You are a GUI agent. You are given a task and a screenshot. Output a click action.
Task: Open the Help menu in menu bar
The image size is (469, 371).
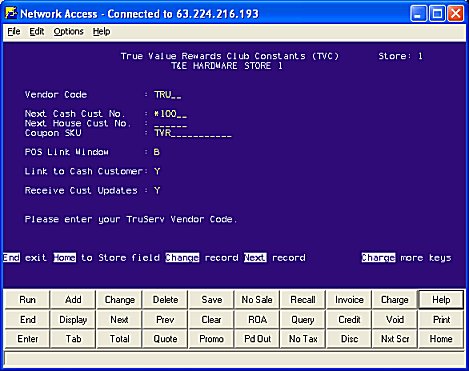pos(101,32)
